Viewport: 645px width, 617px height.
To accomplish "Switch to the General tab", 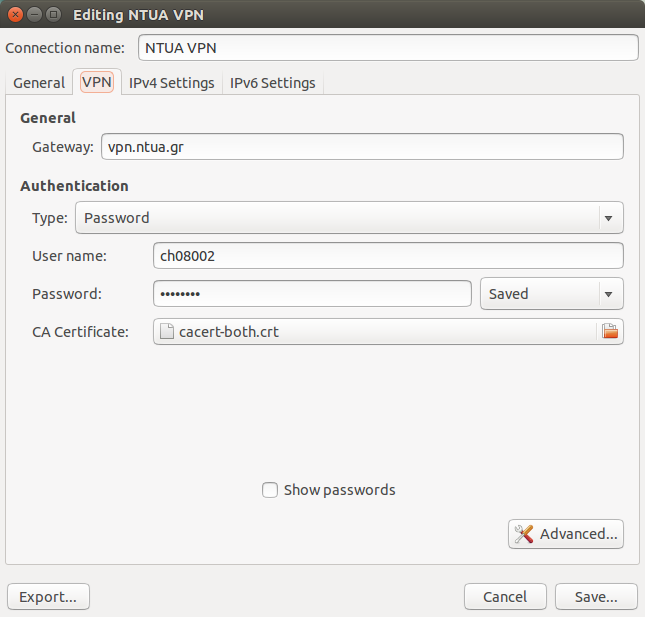I will click(x=39, y=83).
